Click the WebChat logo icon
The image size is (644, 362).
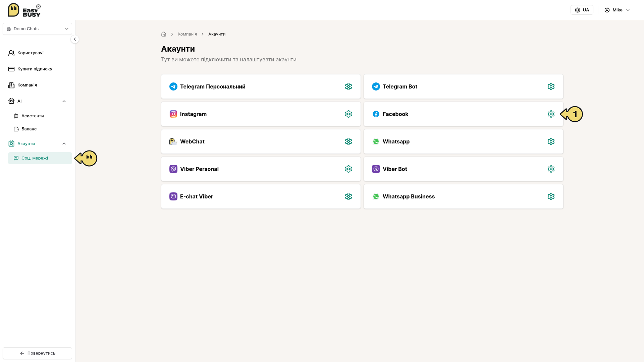click(x=173, y=141)
